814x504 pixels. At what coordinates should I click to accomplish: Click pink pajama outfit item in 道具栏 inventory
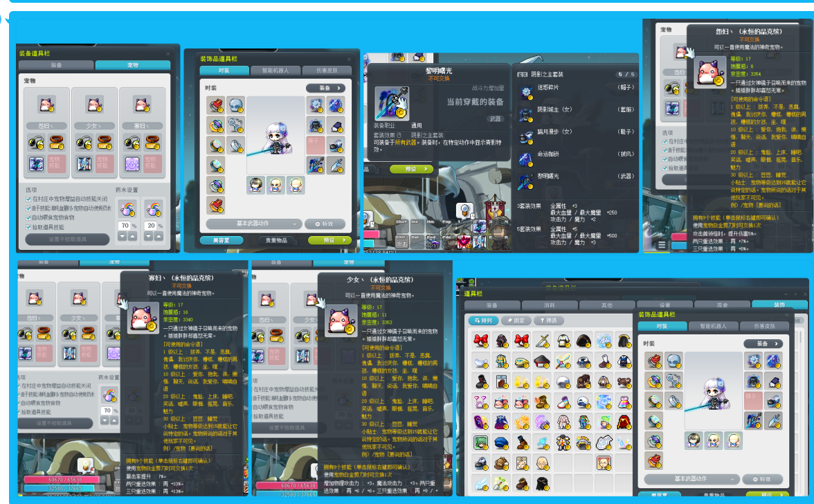[563, 422]
